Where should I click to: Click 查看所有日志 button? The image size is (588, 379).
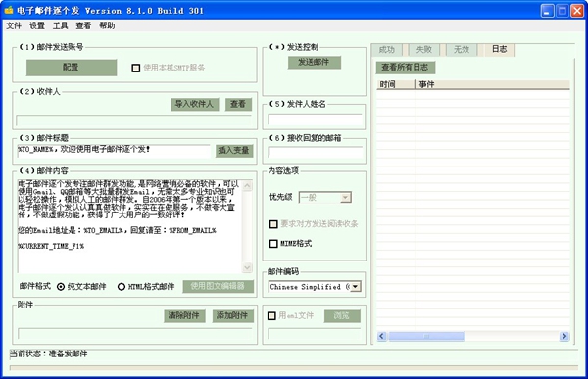pos(406,68)
